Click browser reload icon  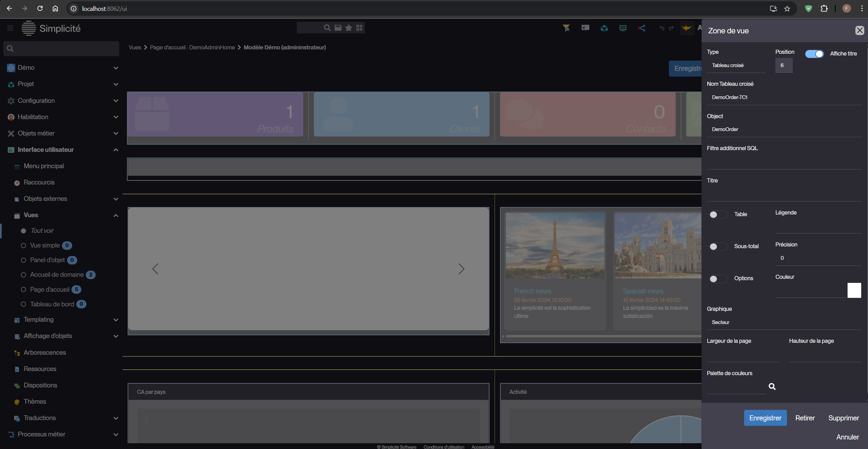(x=40, y=9)
